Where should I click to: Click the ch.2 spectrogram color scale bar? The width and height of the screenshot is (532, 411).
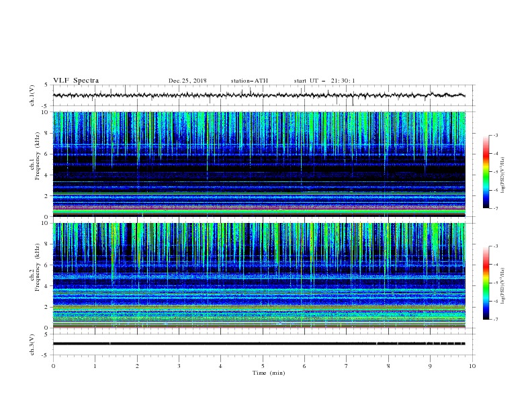coord(486,283)
